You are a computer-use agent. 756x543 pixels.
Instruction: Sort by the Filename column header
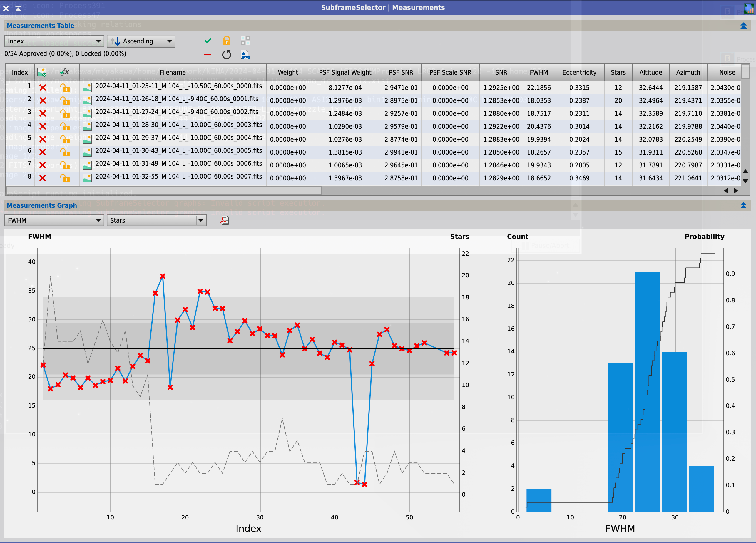[x=173, y=72]
